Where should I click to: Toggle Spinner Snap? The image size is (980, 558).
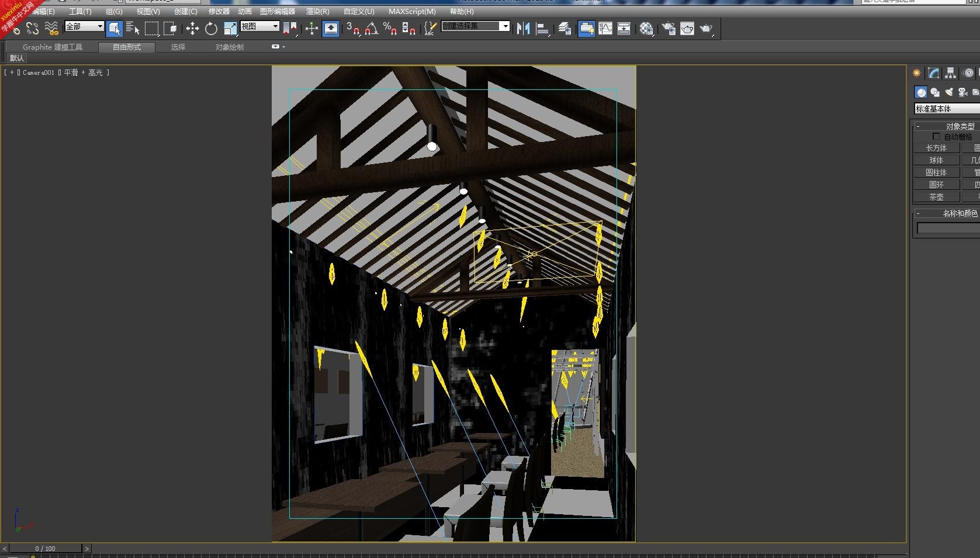coord(409,28)
